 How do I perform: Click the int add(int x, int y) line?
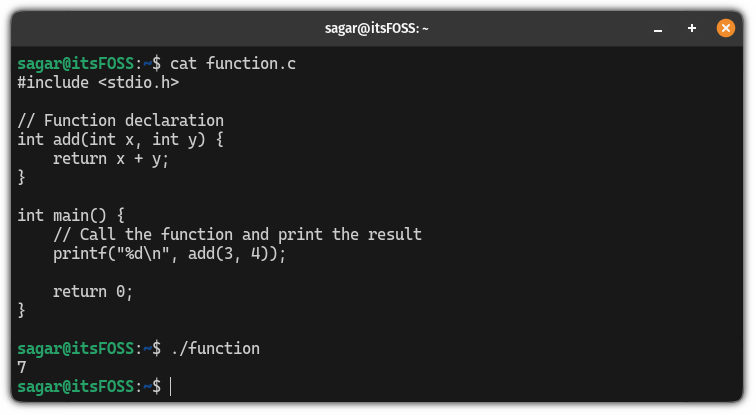coord(121,140)
